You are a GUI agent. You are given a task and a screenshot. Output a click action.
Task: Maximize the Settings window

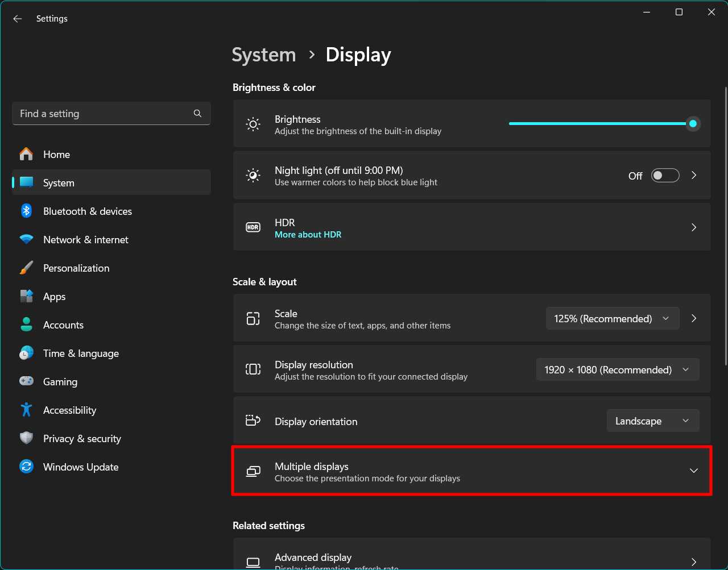(679, 12)
